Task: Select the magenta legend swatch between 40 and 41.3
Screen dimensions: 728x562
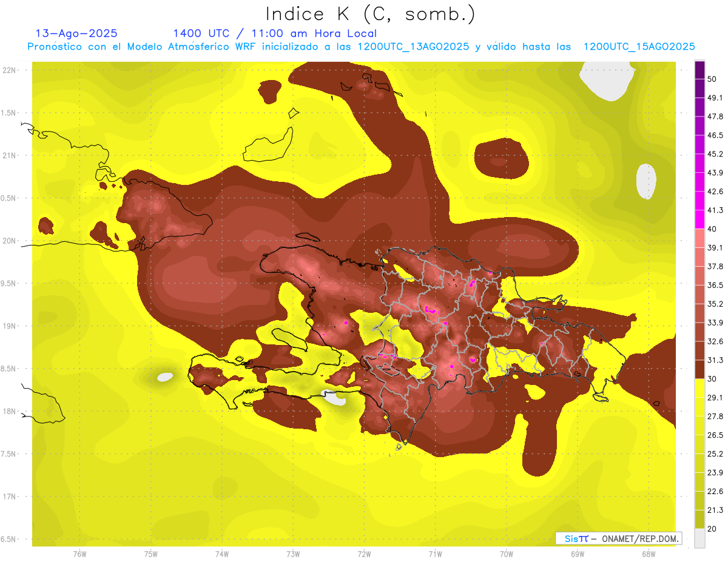Action: (699, 219)
